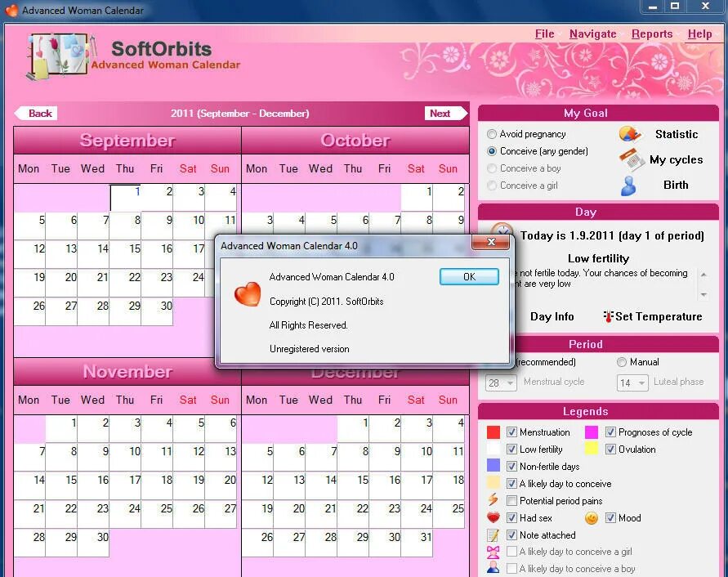Viewport: 728px width, 577px height.
Task: Open Day Info
Action: click(552, 317)
